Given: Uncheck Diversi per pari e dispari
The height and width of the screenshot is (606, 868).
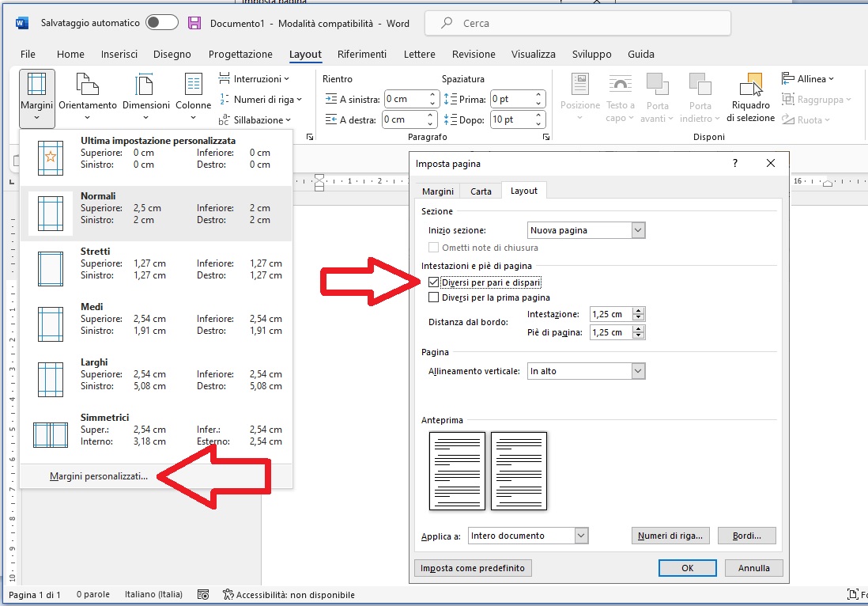Looking at the screenshot, I should [433, 282].
